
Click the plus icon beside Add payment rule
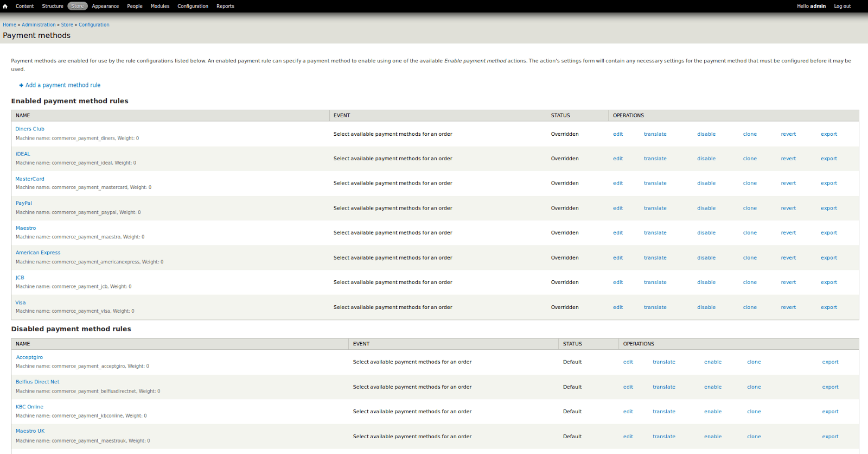point(21,85)
